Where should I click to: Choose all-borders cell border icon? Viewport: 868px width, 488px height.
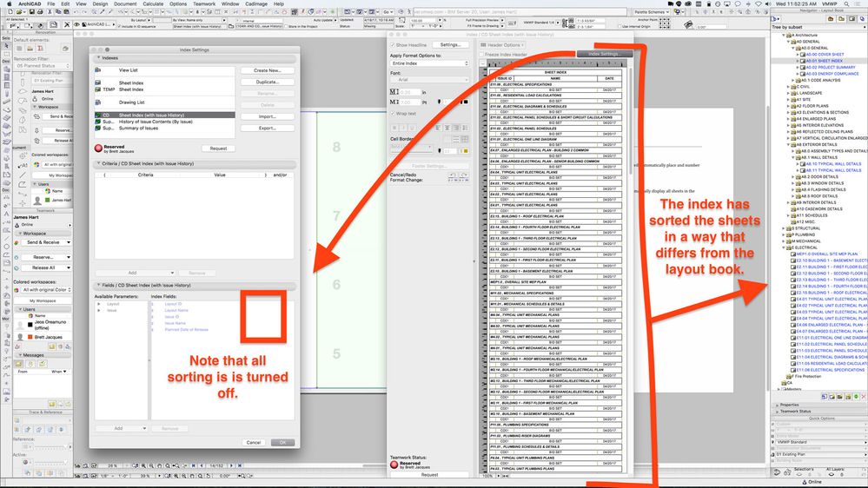coord(465,139)
